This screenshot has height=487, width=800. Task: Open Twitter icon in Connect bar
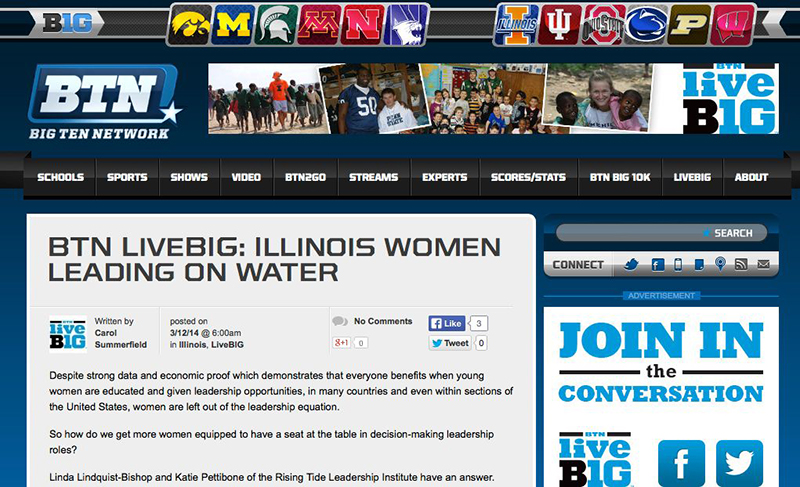[632, 264]
